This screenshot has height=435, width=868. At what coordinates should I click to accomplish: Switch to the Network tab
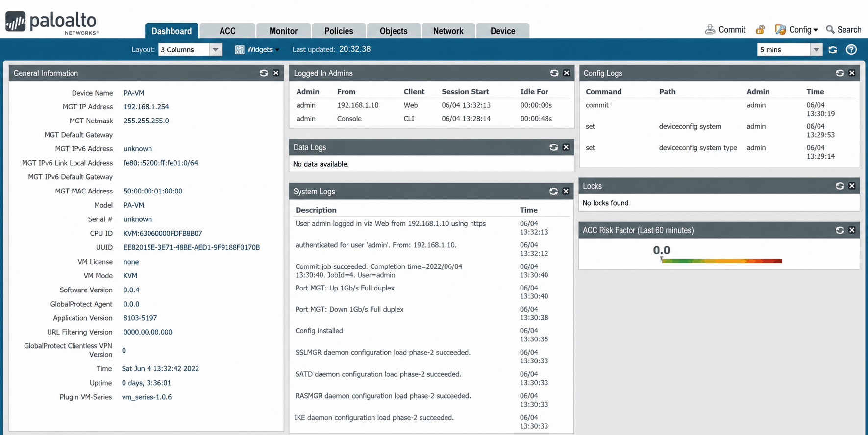pyautogui.click(x=448, y=31)
